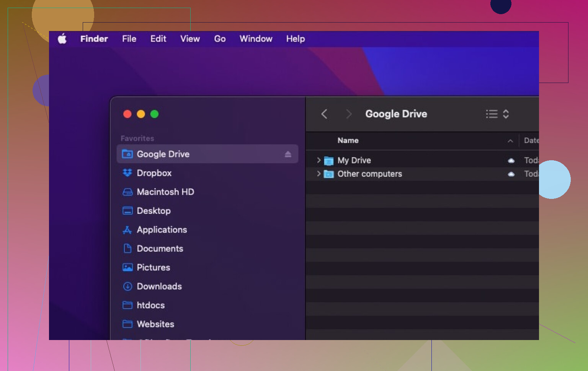Viewport: 588px width, 371px height.
Task: Select the htdocs folder in sidebar
Action: click(150, 305)
